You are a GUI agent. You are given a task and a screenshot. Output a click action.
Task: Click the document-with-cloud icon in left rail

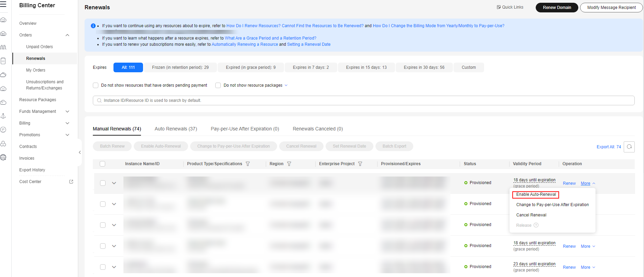point(3,61)
